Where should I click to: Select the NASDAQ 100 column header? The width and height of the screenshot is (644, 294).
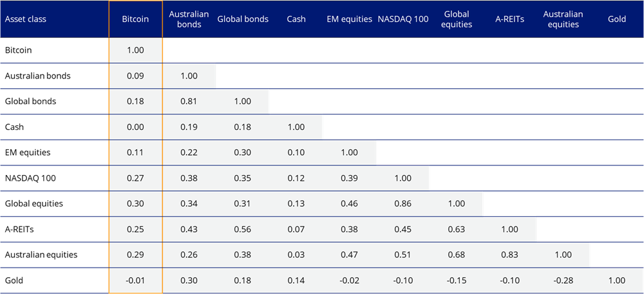[x=403, y=19]
